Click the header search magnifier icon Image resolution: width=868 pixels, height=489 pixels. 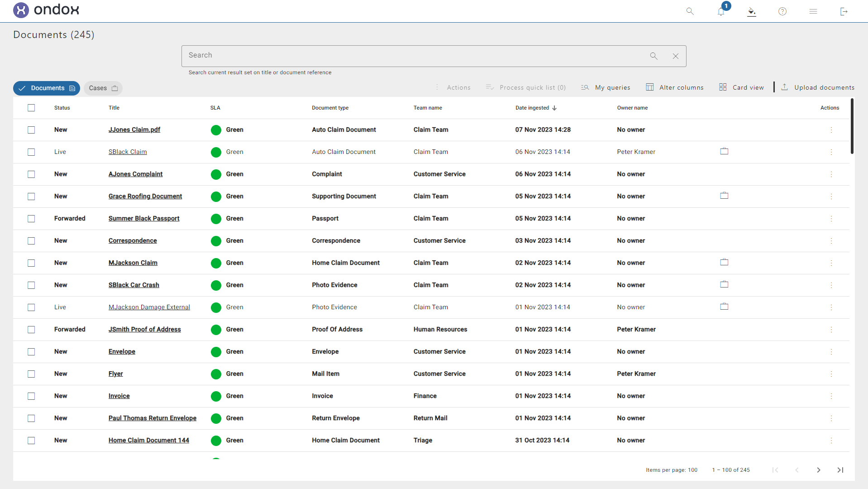coord(690,11)
